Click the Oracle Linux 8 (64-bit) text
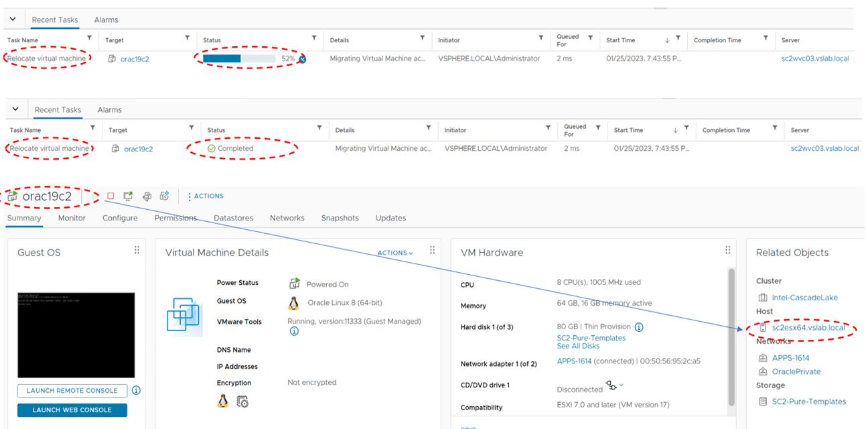Image resolution: width=868 pixels, height=429 pixels. [x=345, y=303]
